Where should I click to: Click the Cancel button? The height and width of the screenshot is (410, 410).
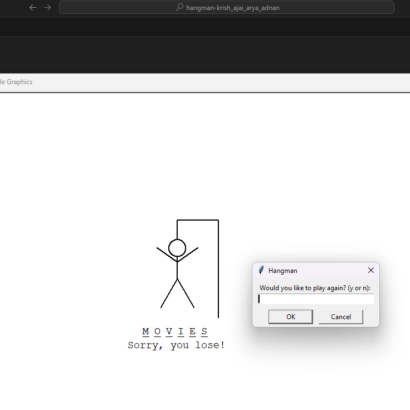coord(341,317)
